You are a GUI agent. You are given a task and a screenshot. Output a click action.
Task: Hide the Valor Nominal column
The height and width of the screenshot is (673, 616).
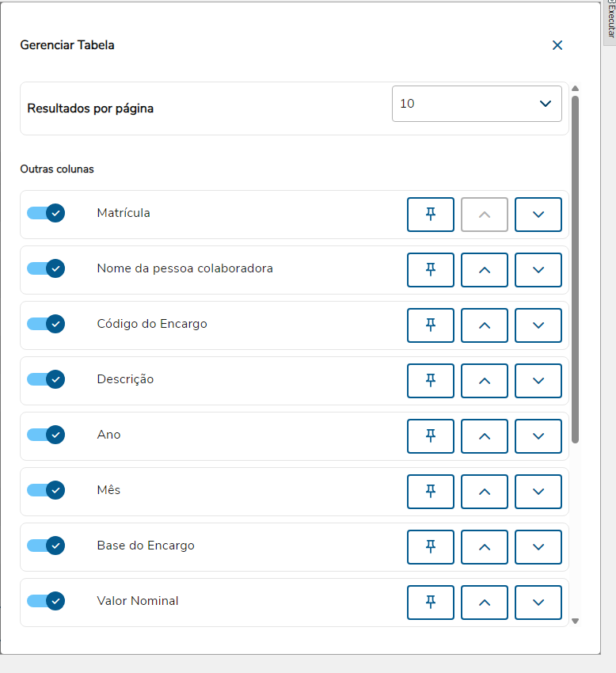pos(46,601)
